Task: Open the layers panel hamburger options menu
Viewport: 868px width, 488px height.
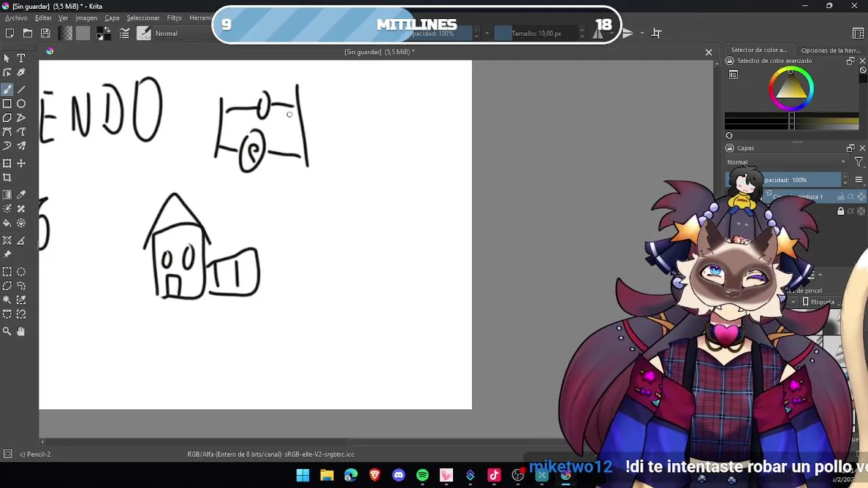Action: [x=859, y=180]
